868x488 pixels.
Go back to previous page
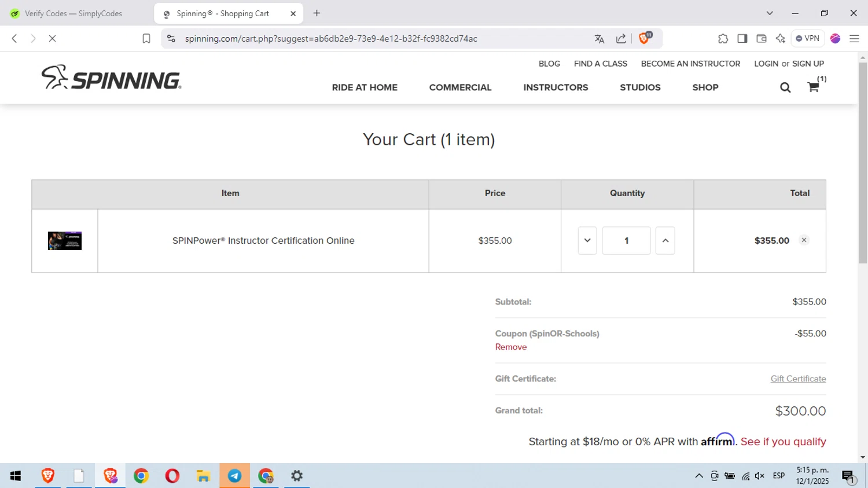14,38
